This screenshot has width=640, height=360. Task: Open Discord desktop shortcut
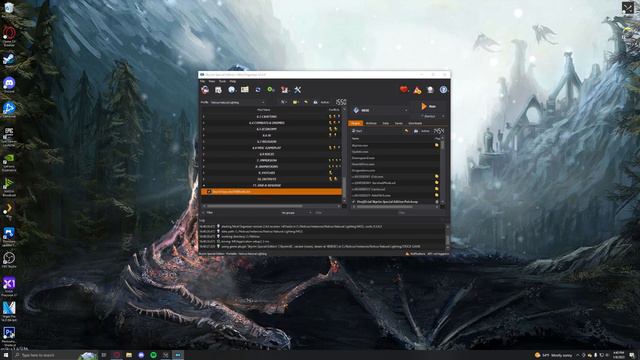9,84
